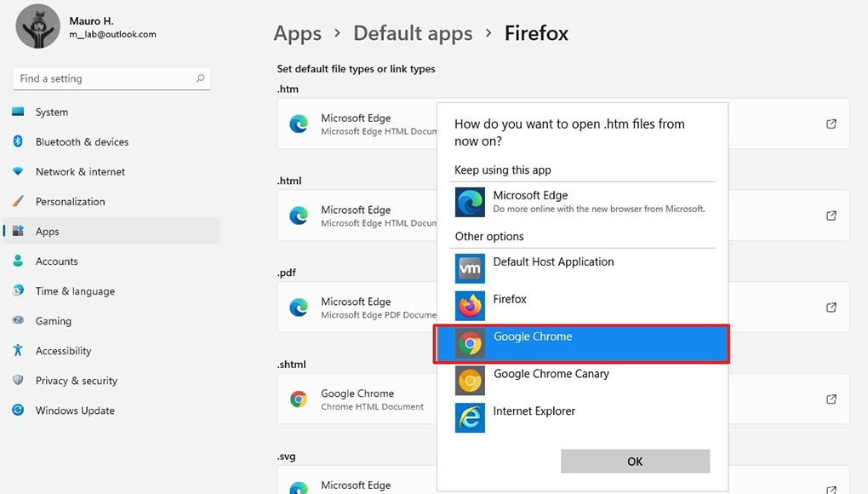Image resolution: width=868 pixels, height=494 pixels.
Task: Click the System monitor icon in sidebar
Action: [x=18, y=112]
